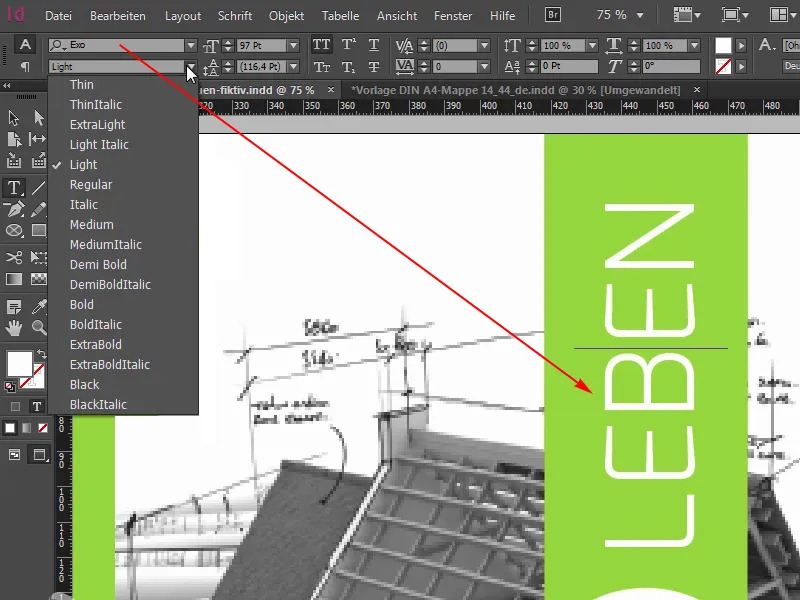This screenshot has height=600, width=800.
Task: Select the Line tool
Action: [x=38, y=188]
